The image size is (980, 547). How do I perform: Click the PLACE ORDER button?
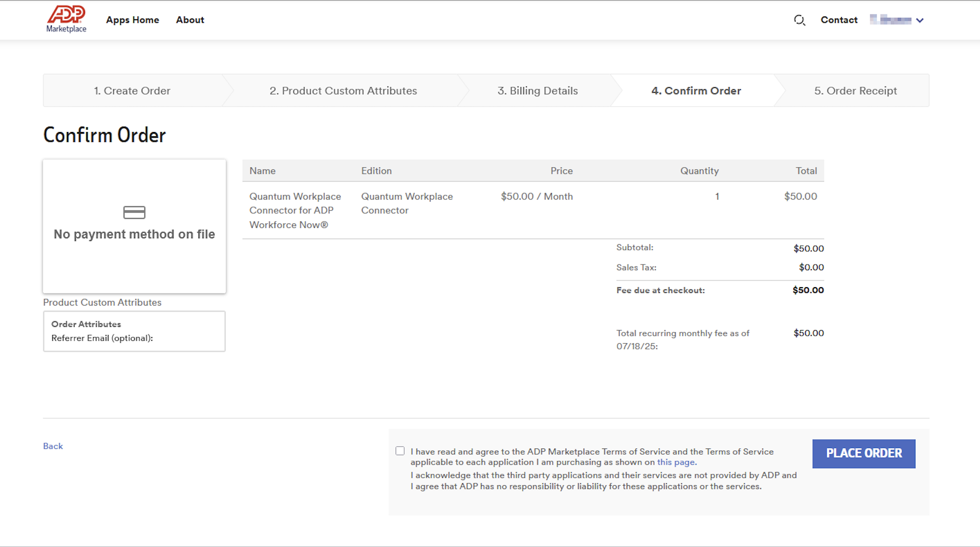coord(864,453)
